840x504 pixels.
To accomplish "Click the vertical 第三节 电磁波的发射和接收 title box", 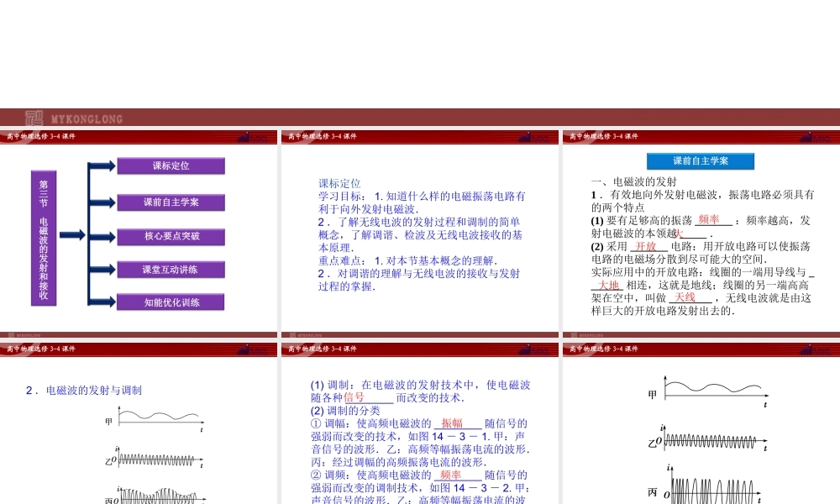I will click(44, 236).
